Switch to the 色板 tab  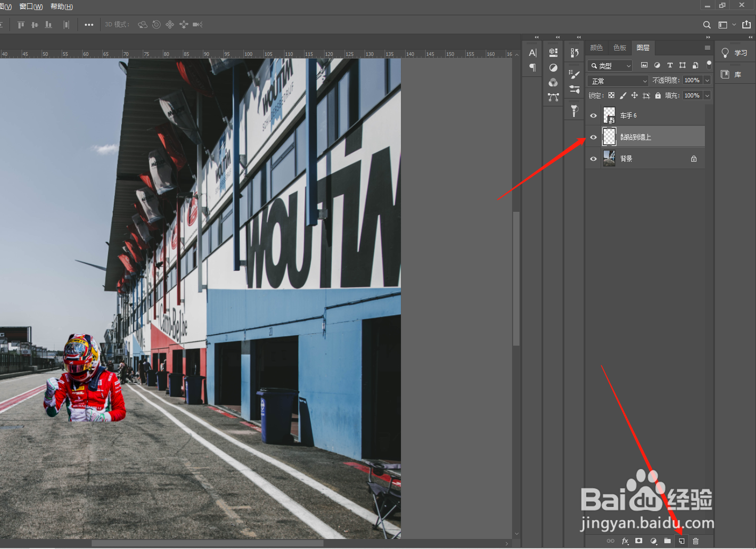coord(620,47)
